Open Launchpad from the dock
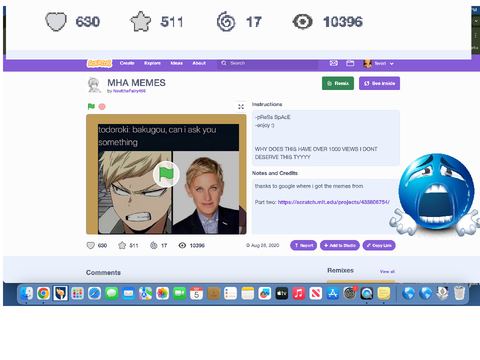The image size is (480, 360). (77, 294)
